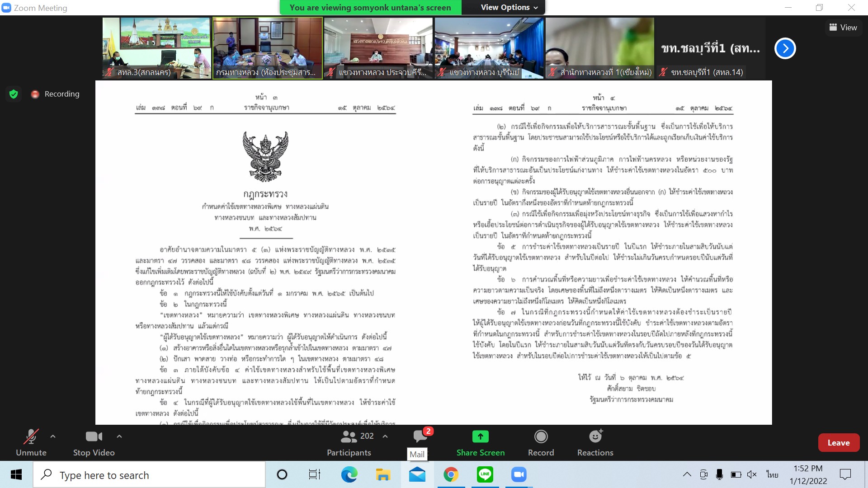Click the Windows search box
The width and height of the screenshot is (868, 488).
tap(149, 475)
